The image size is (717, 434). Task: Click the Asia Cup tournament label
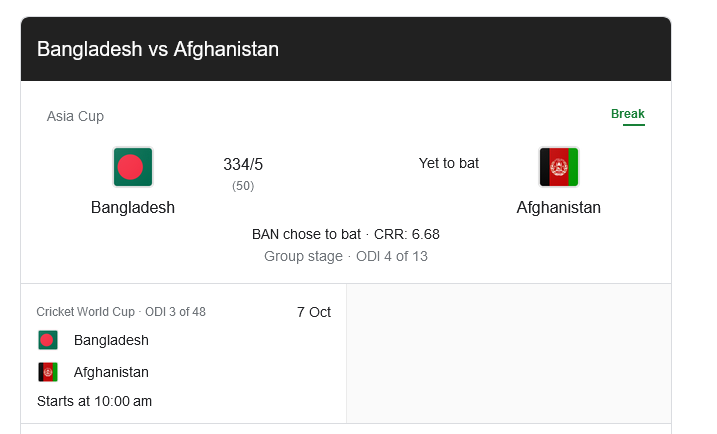[75, 116]
